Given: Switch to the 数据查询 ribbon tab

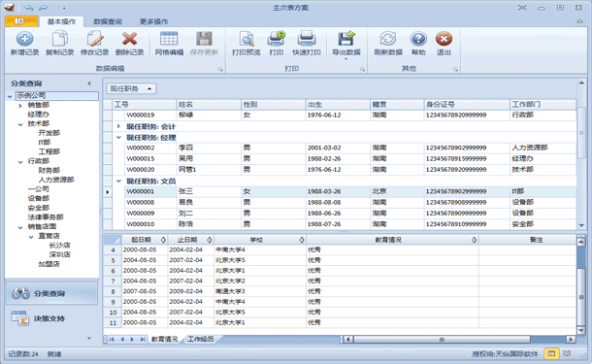Looking at the screenshot, I should click(x=108, y=21).
